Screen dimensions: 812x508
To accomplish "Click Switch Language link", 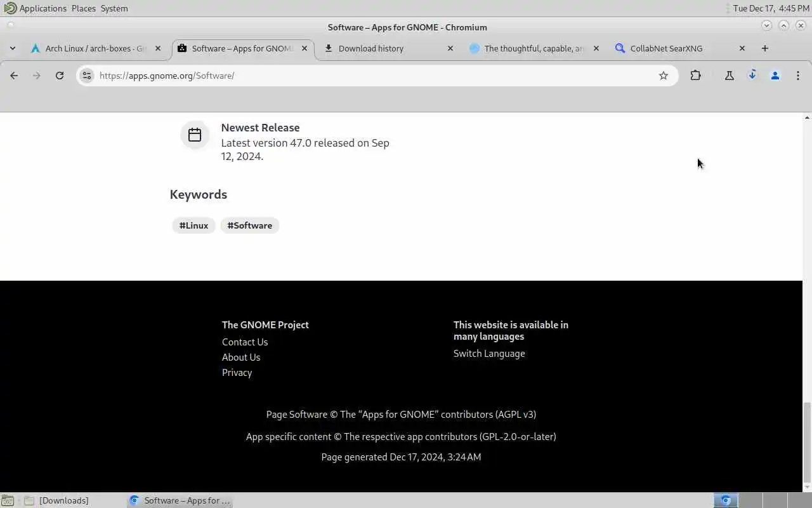I will (489, 354).
